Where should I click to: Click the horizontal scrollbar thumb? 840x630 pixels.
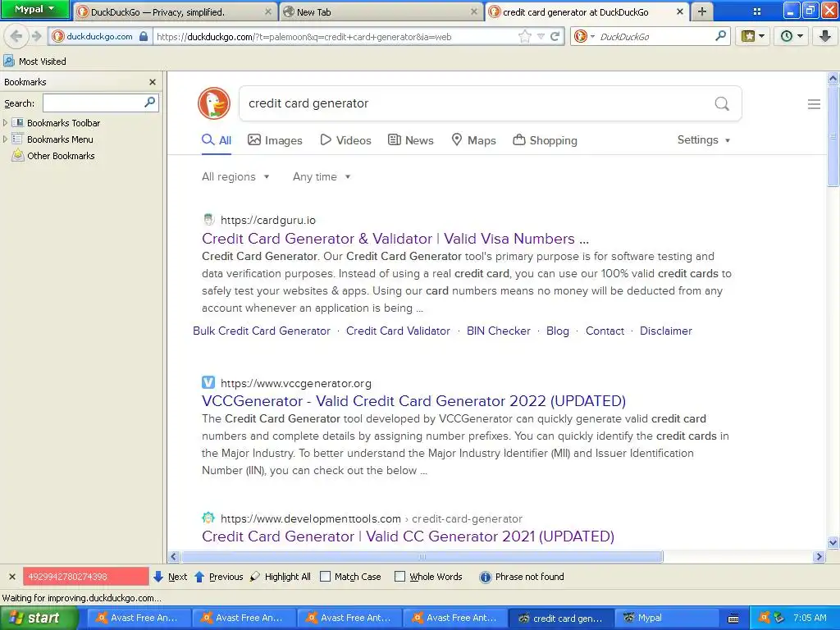422,557
